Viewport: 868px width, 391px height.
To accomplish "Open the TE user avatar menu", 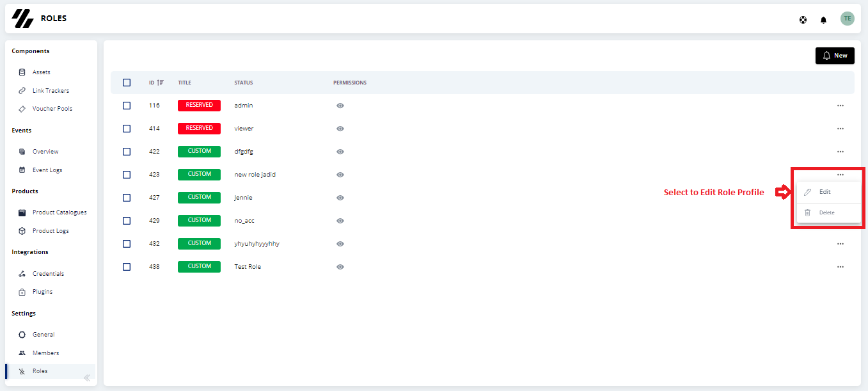I will tap(848, 19).
